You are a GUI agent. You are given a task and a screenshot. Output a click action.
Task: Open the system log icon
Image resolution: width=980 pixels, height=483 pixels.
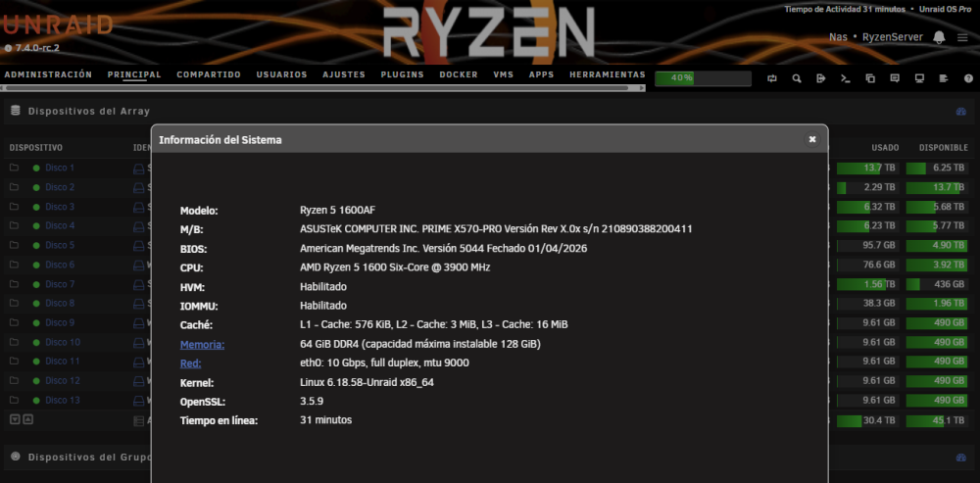[x=944, y=78]
